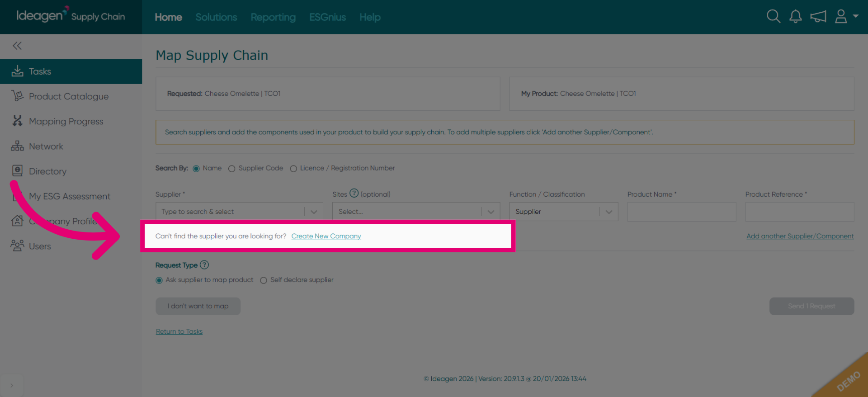Open the notifications bell
The image size is (868, 397).
[796, 17]
